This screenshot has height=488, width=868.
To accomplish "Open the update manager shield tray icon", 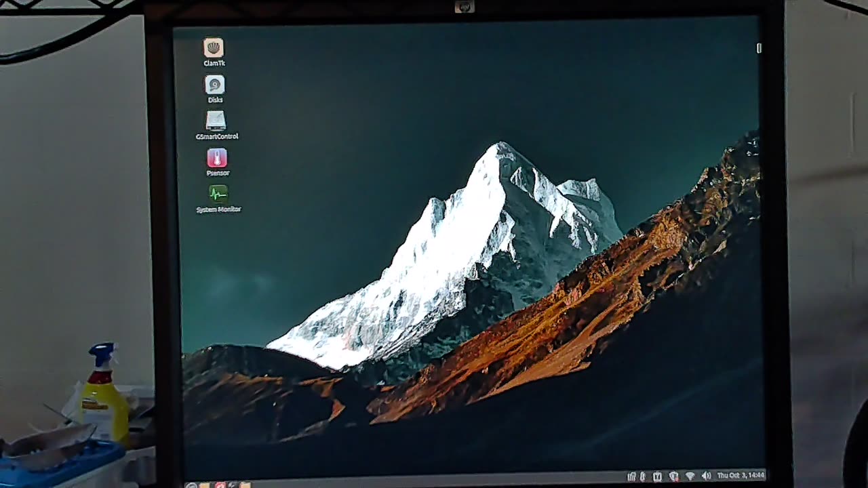I will (673, 476).
